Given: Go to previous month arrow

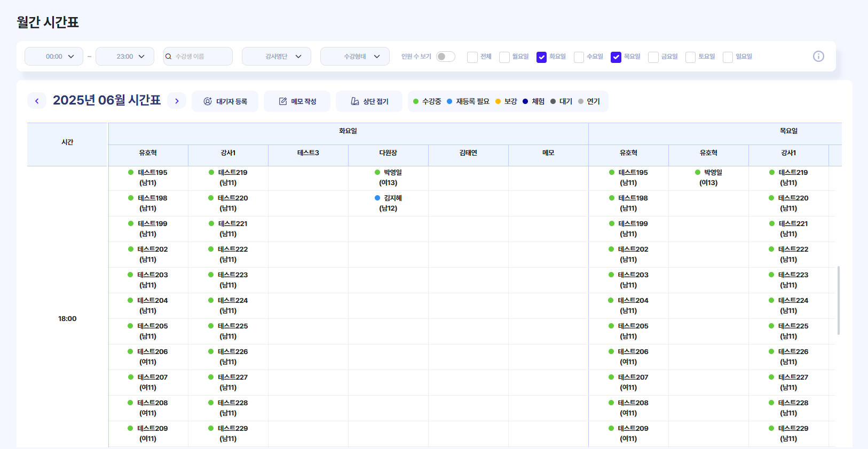Looking at the screenshot, I should click(37, 101).
